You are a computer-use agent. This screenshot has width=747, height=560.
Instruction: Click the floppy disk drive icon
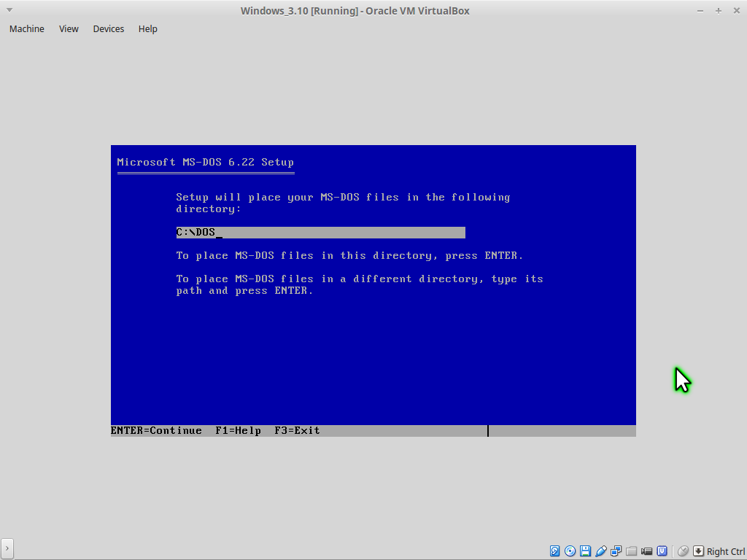[x=586, y=551]
